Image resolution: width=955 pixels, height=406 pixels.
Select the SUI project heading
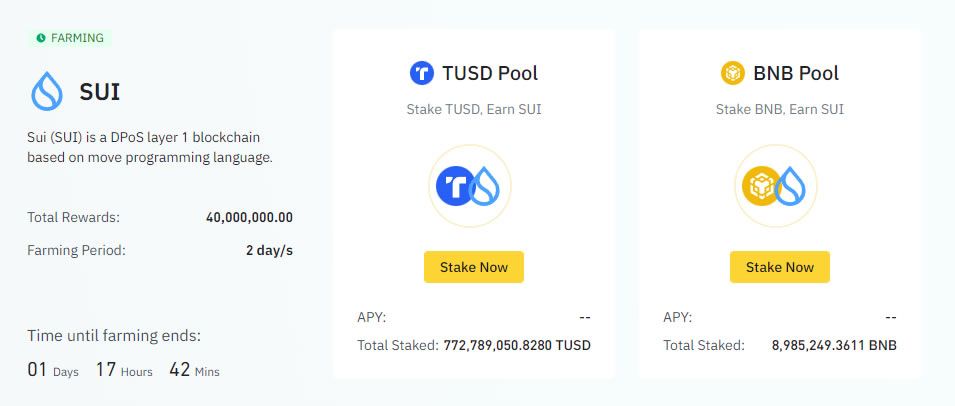tap(100, 93)
